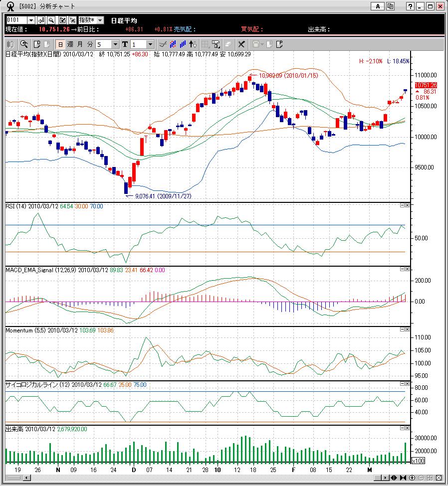448x486 pixels.
Task: Click the red and blue bars indicator icon
Action: click(173, 44)
